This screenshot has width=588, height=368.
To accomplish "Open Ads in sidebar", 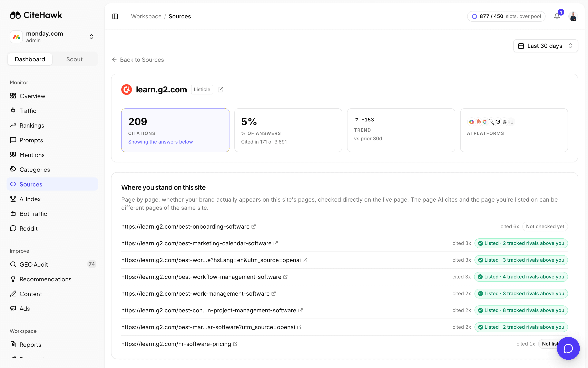I will [52, 309].
